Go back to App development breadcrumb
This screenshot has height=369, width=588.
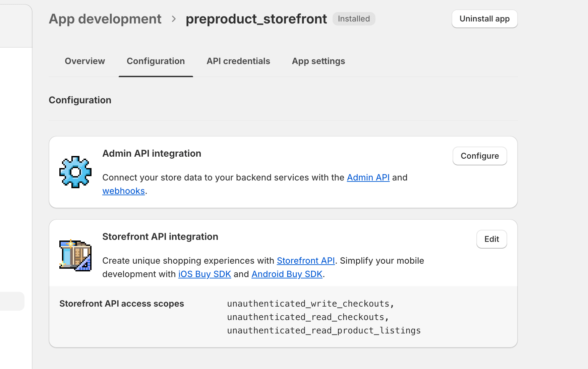pyautogui.click(x=105, y=19)
